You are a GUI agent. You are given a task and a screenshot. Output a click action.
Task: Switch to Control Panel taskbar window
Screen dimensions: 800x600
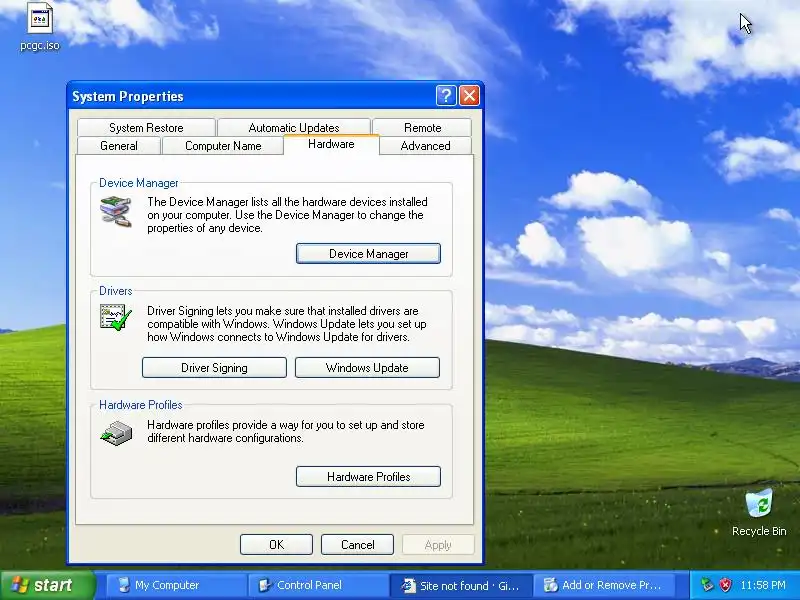click(x=318, y=585)
